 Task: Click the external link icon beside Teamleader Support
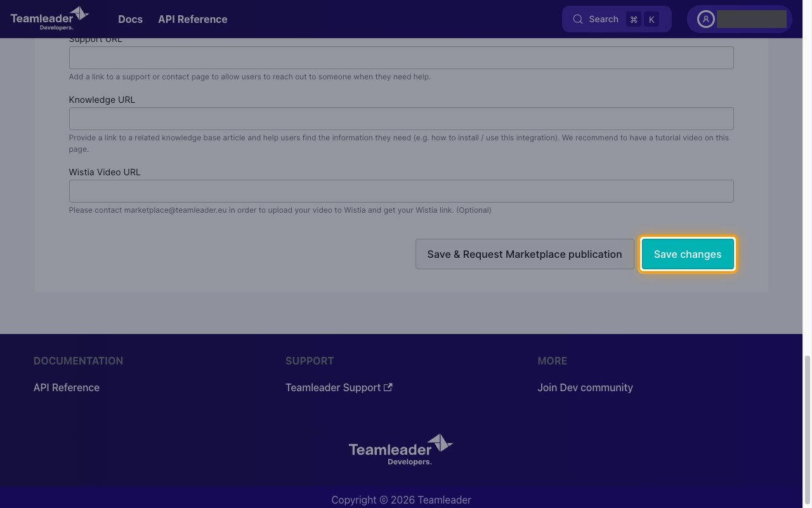click(388, 387)
